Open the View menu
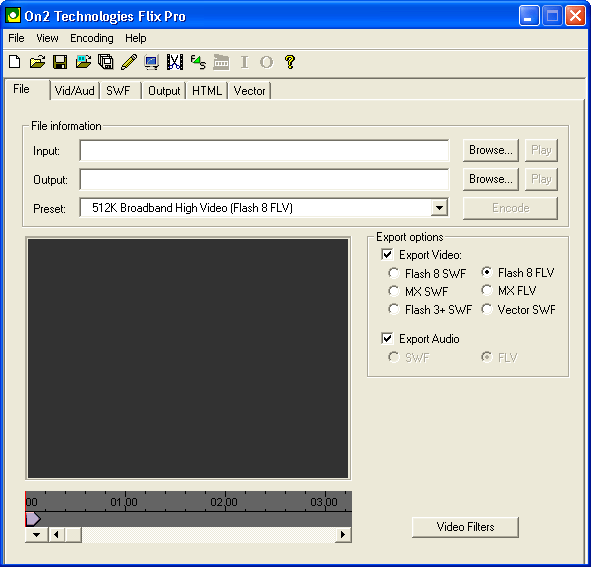This screenshot has height=567, width=591. tap(47, 38)
